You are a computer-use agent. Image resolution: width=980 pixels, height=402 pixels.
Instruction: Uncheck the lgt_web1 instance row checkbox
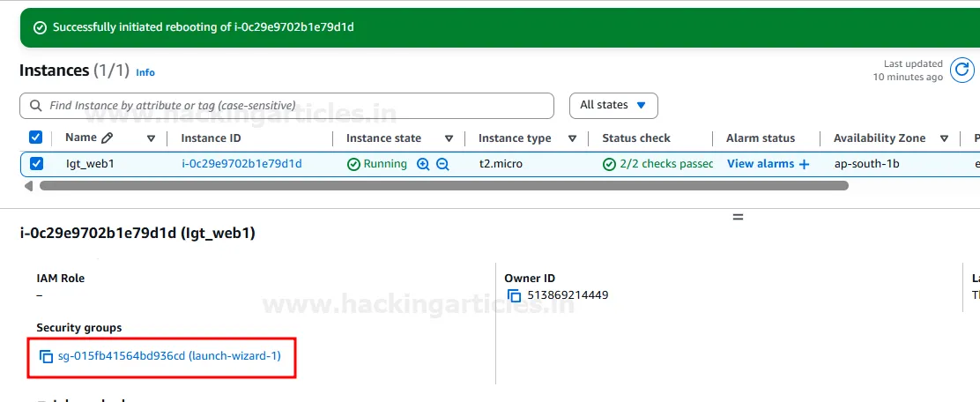36,164
